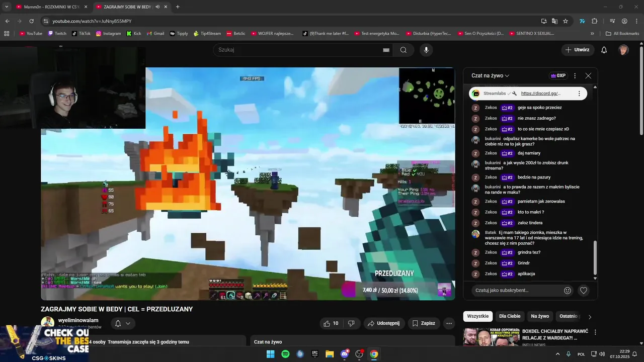644x362 pixels.
Task: Select the Ostatnio filter chip
Action: (568, 316)
